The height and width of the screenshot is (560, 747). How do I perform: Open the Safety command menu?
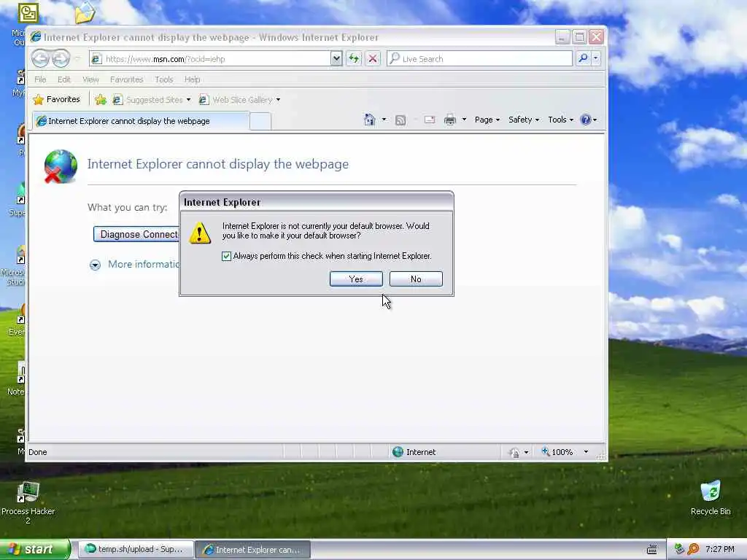(x=524, y=120)
